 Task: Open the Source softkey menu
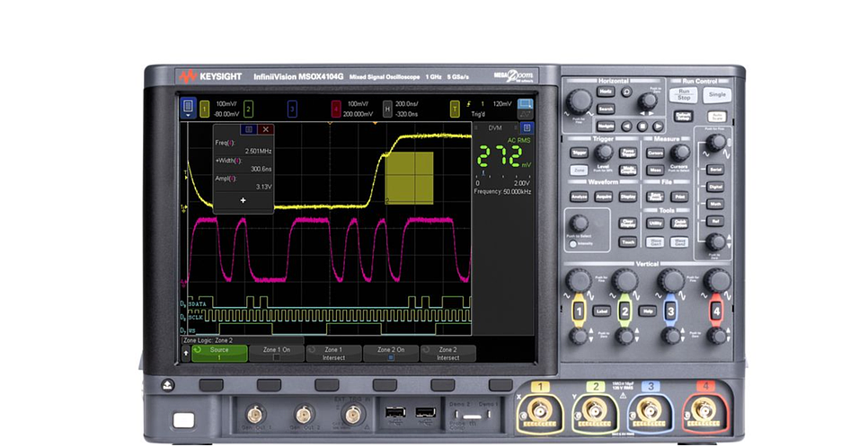219,354
